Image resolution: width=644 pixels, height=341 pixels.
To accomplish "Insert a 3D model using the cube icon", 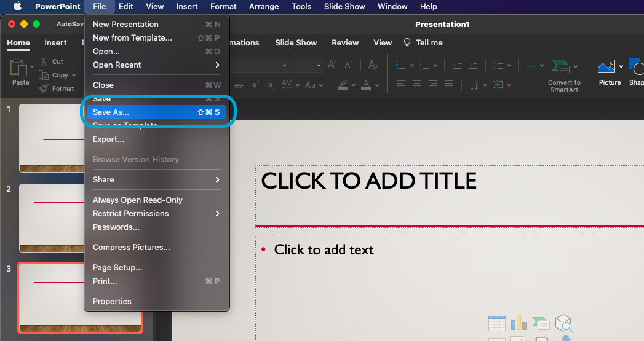I will [x=564, y=323].
